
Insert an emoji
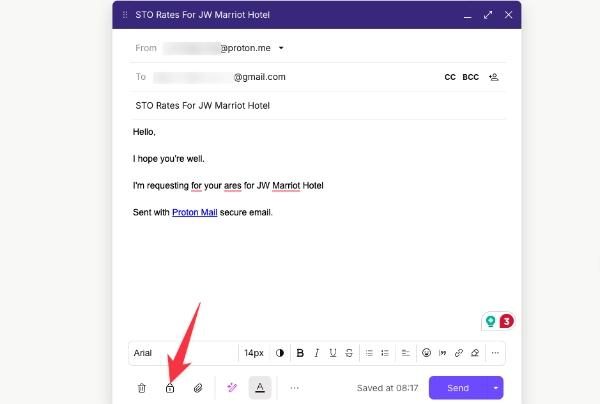tap(426, 353)
